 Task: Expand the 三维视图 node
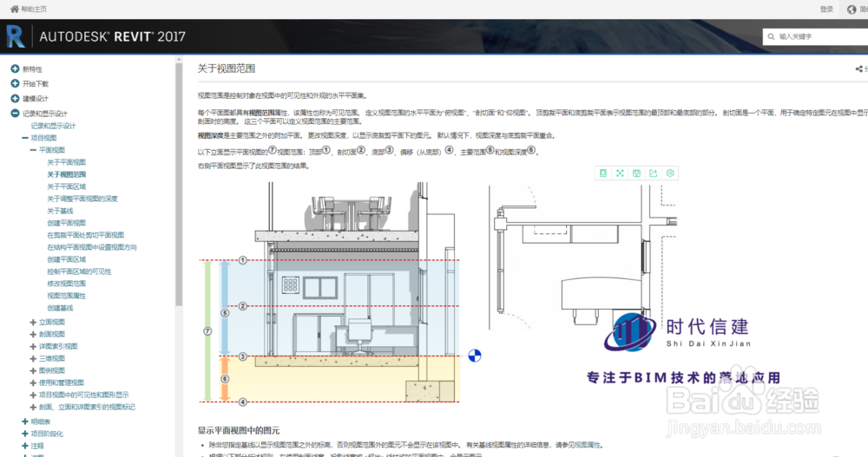(33, 358)
